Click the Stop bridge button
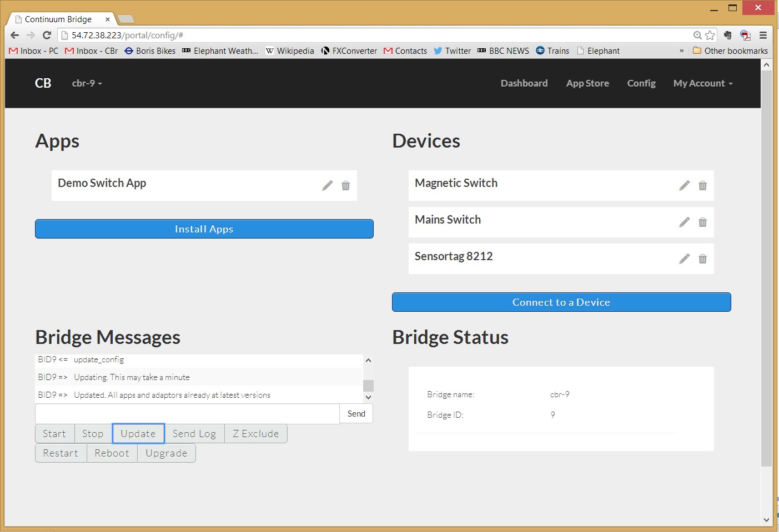 [93, 434]
